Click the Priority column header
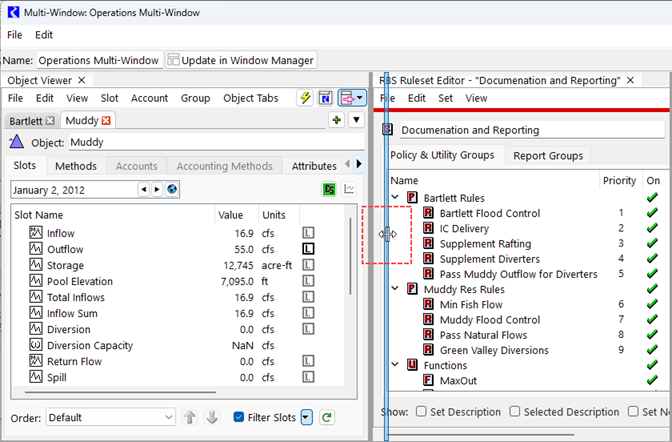 point(619,180)
